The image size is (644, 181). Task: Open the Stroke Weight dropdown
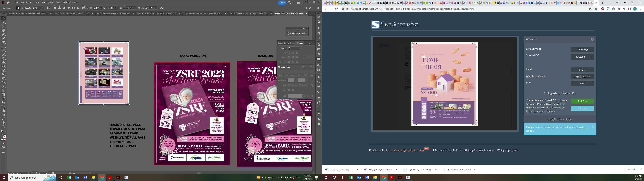coord(301,48)
